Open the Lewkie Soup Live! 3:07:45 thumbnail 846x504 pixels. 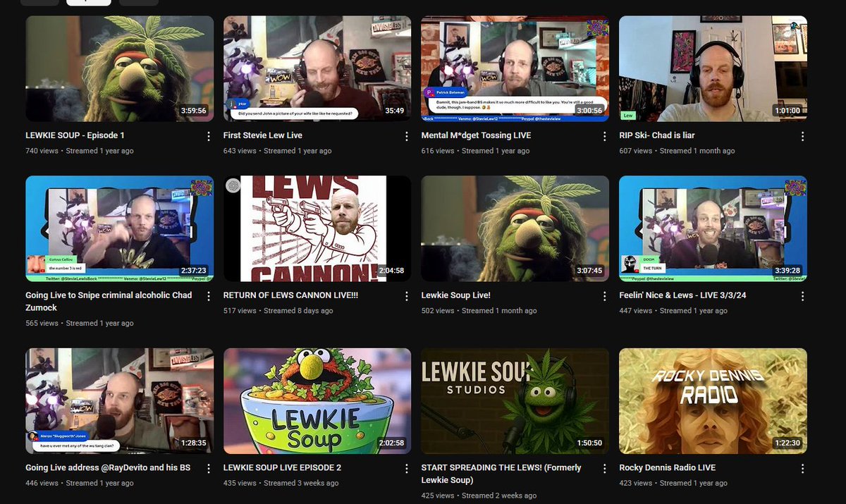515,228
